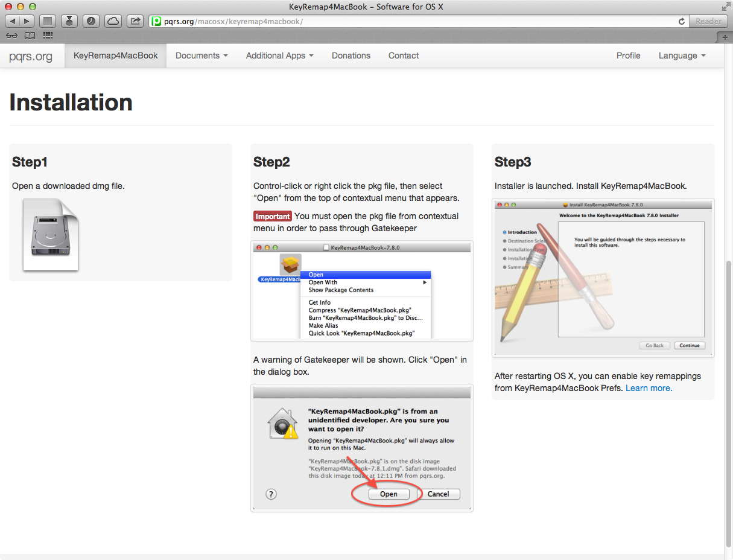Viewport: 733px width, 560px height.
Task: Expand the Language dropdown
Action: coord(682,56)
